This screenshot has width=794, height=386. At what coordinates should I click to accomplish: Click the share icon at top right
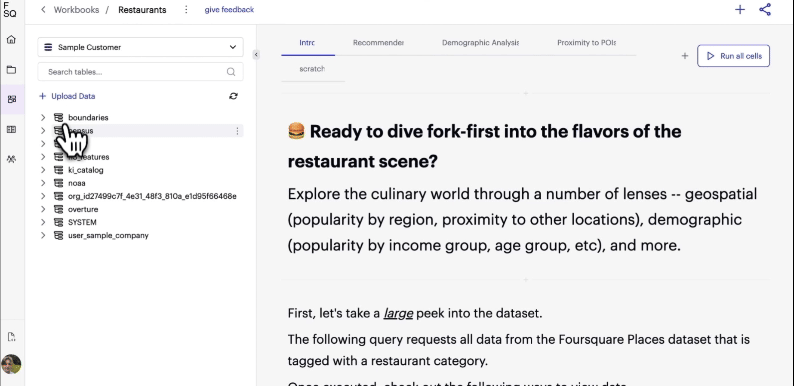(765, 10)
